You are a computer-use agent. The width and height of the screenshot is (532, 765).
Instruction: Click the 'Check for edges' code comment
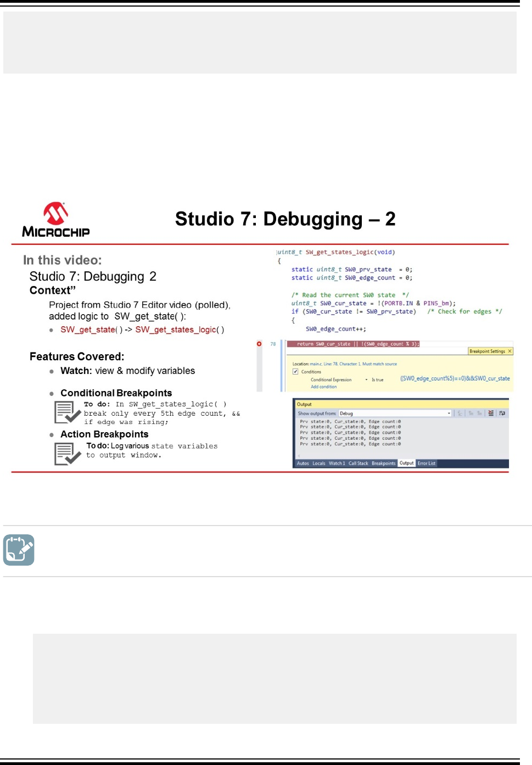[464, 311]
